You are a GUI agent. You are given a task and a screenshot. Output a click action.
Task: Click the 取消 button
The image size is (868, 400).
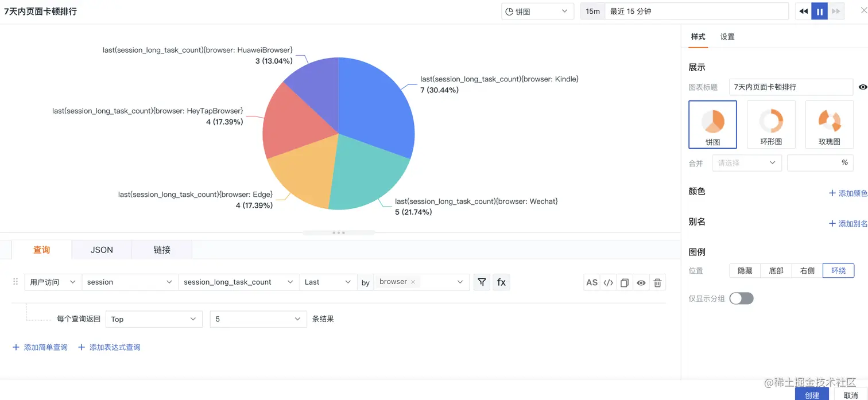click(851, 395)
